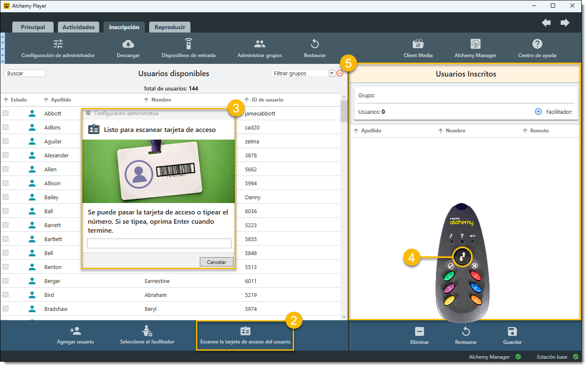
Task: Click the access card number input field
Action: point(159,243)
